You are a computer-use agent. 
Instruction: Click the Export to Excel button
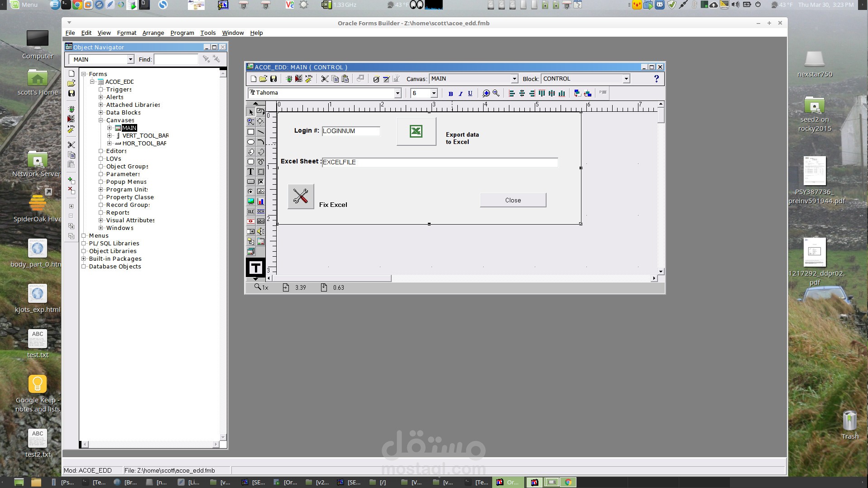click(x=416, y=132)
